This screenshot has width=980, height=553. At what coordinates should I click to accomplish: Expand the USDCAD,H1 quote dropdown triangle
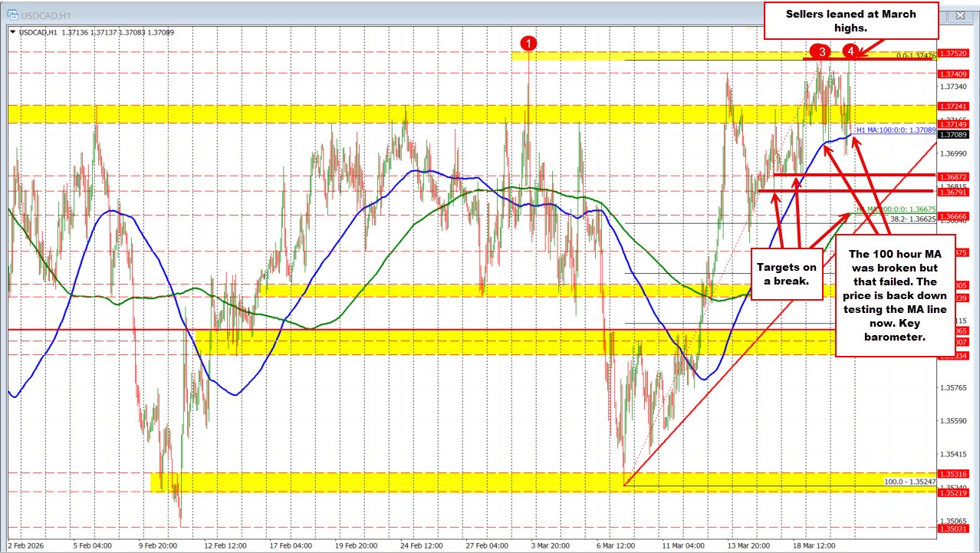(x=11, y=32)
